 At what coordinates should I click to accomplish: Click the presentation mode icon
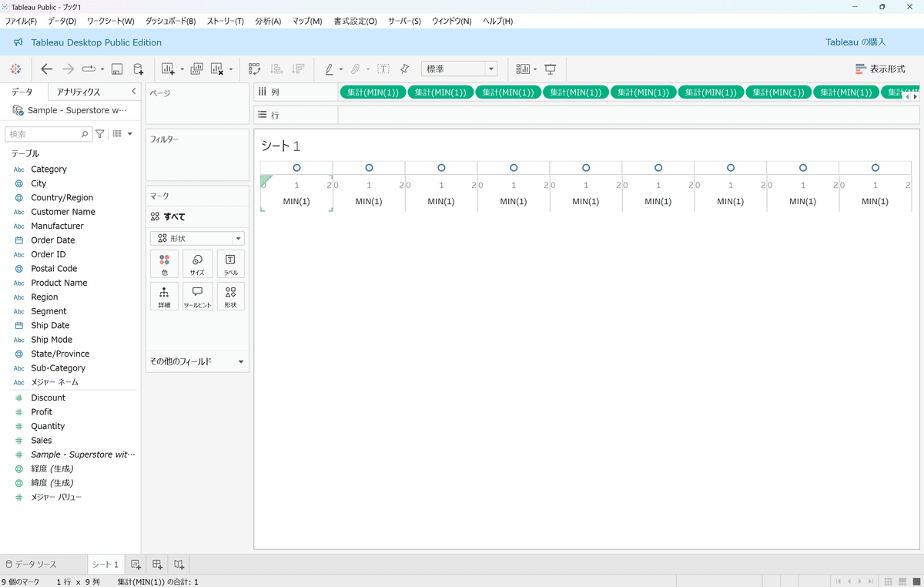tap(551, 69)
